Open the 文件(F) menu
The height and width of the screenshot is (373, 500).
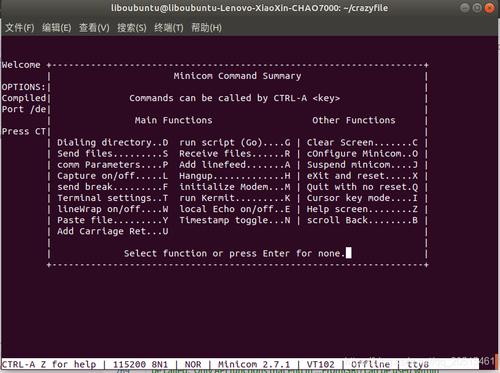click(x=19, y=28)
